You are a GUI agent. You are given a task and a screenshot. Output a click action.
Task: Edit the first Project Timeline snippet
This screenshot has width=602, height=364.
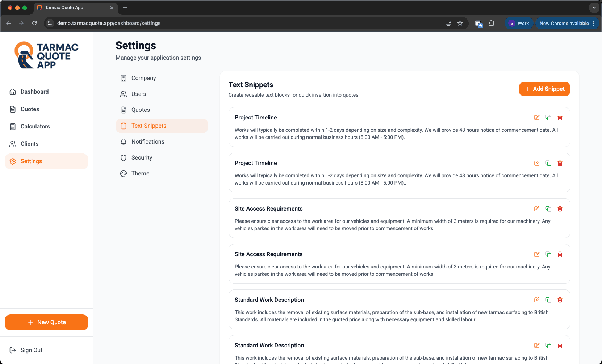[537, 118]
